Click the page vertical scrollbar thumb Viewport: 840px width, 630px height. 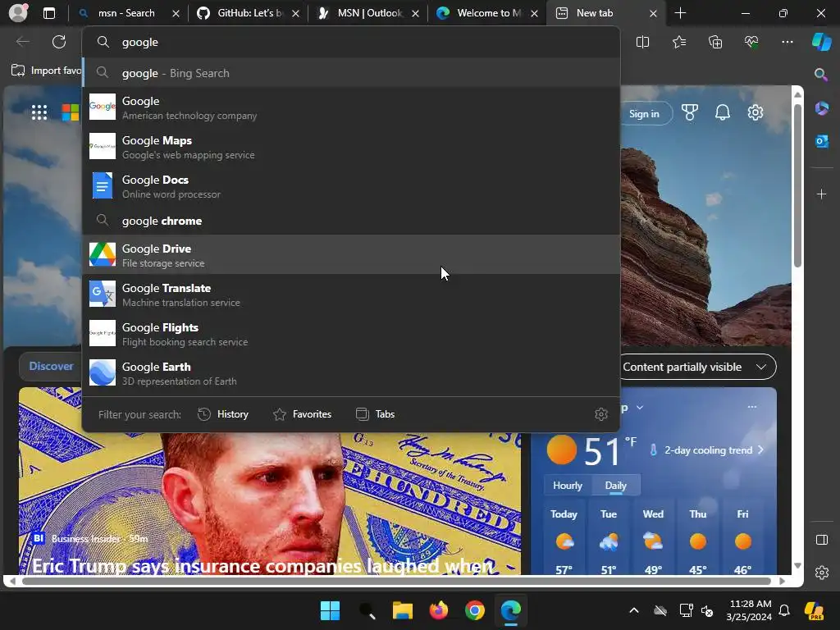[x=797, y=185]
